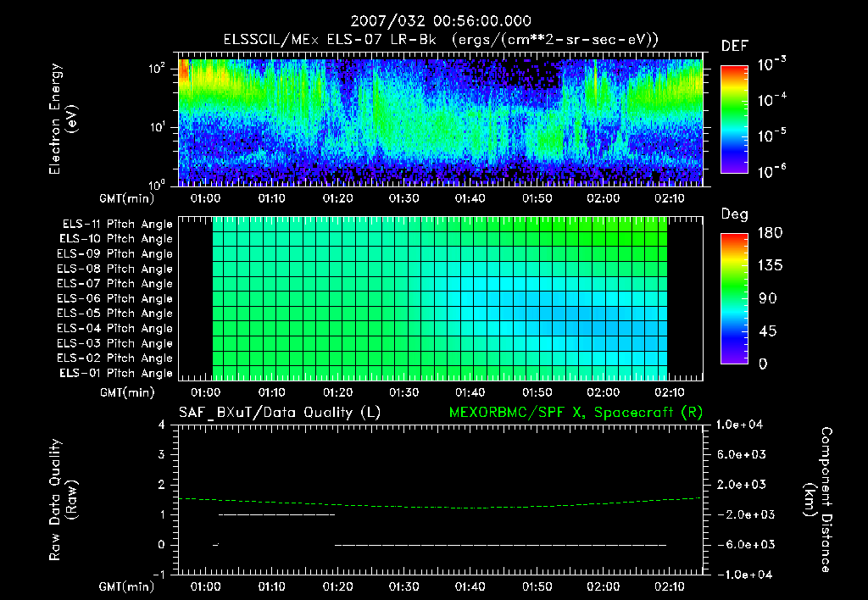Click 01:10 time label under the bottom plot

[x=271, y=586]
